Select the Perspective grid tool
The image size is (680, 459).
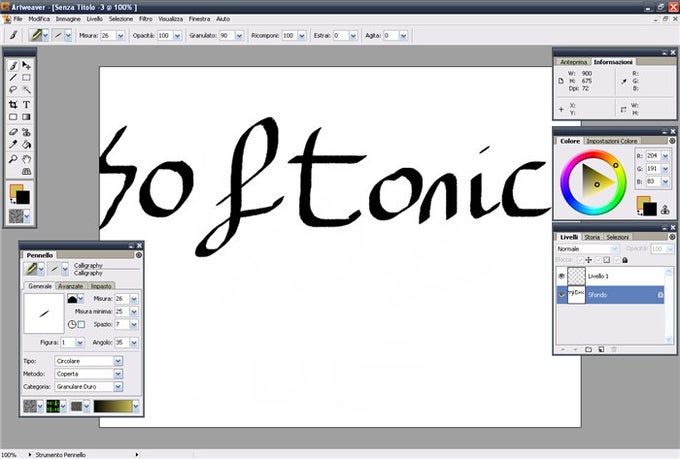pos(26,172)
